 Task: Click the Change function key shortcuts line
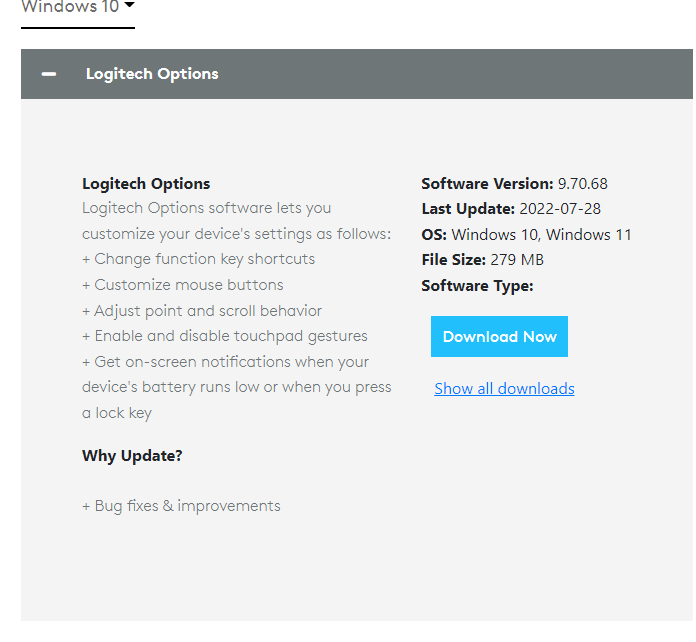tap(198, 259)
